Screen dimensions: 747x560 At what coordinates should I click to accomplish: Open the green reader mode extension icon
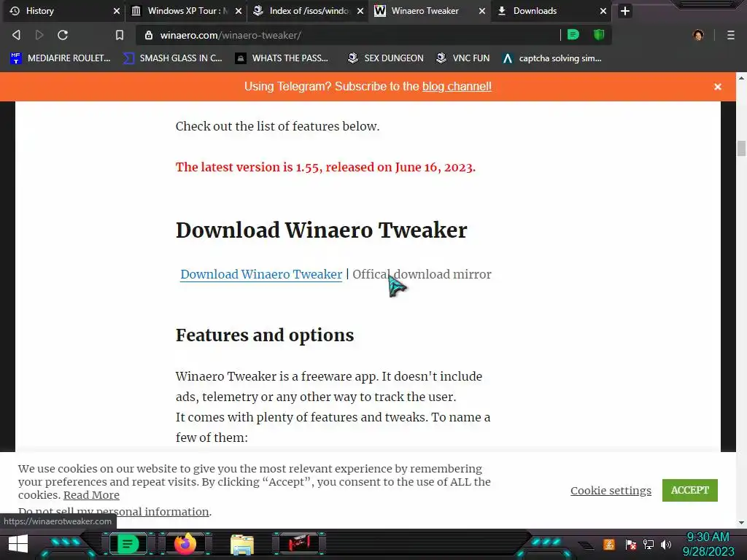click(x=573, y=34)
